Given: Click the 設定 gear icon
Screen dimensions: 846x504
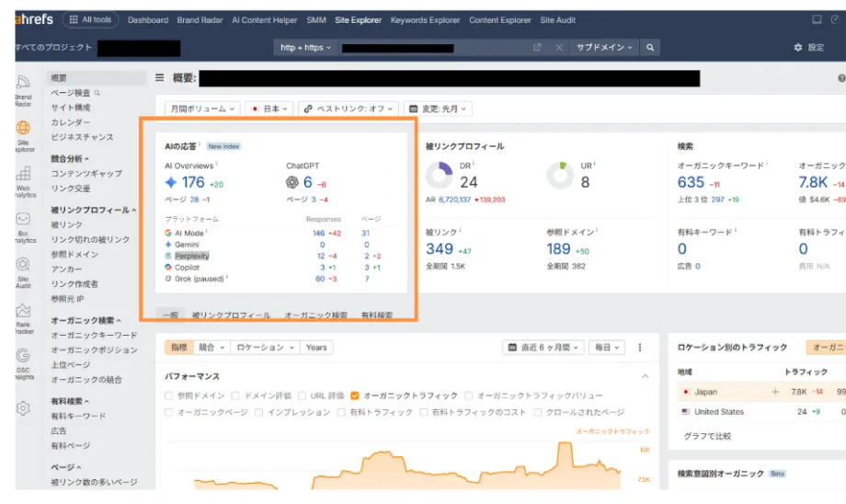Looking at the screenshot, I should coord(798,48).
